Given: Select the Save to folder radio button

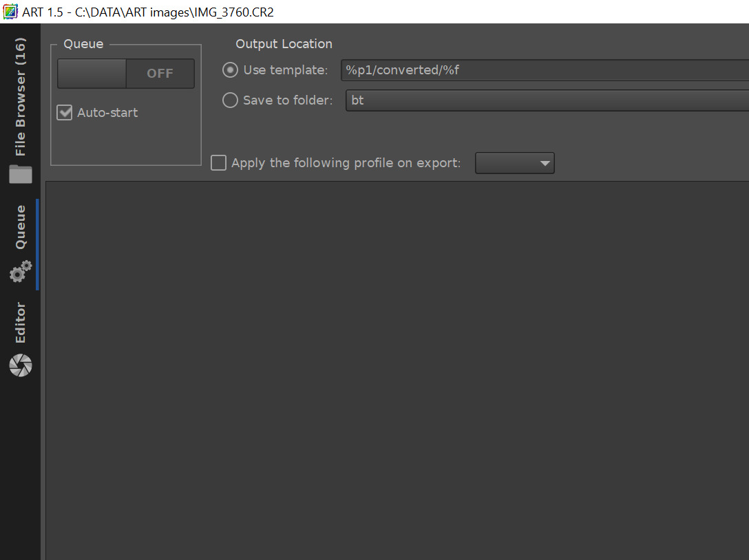Looking at the screenshot, I should point(230,100).
